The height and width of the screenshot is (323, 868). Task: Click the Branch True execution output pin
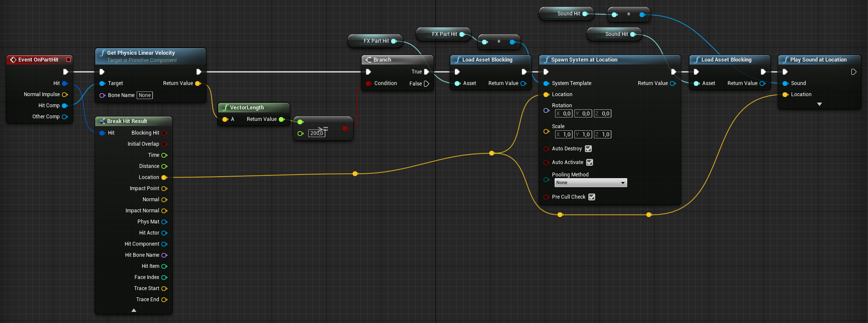coord(426,72)
